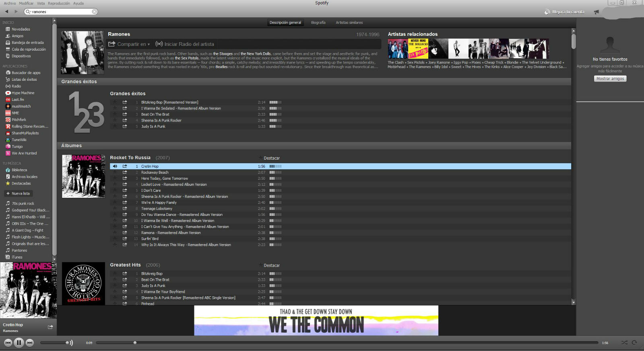Share the Cretin Hop track row

[x=125, y=166]
